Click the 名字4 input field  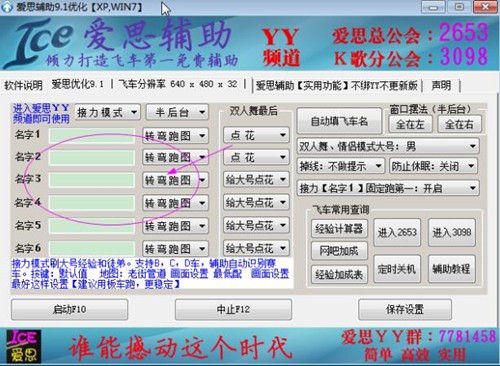click(x=92, y=203)
